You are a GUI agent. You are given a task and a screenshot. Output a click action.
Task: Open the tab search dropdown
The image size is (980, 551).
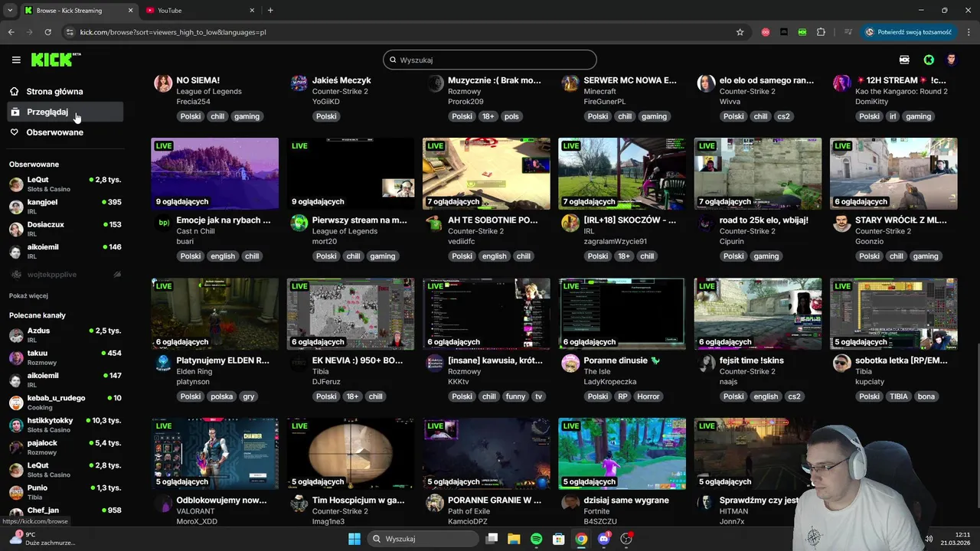pyautogui.click(x=10, y=10)
